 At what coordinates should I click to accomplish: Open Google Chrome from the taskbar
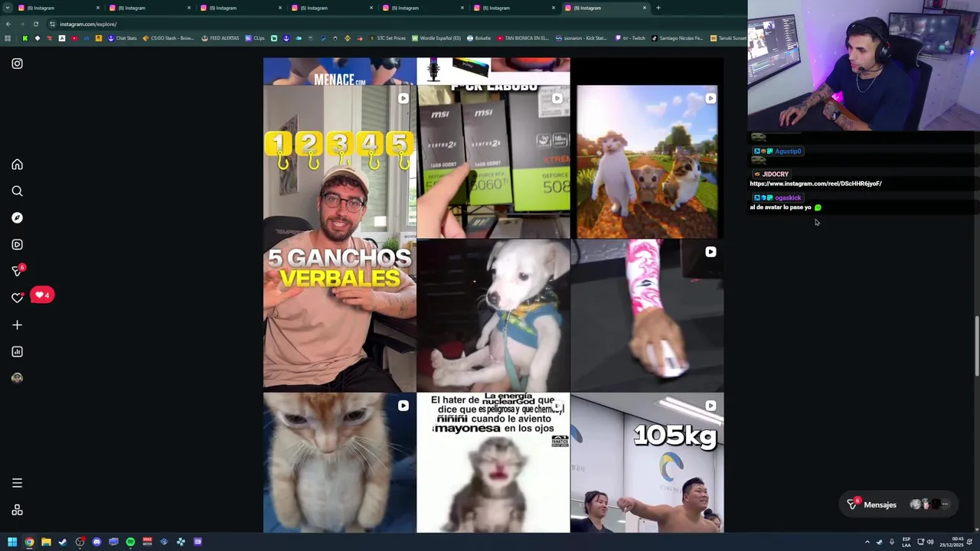29,542
